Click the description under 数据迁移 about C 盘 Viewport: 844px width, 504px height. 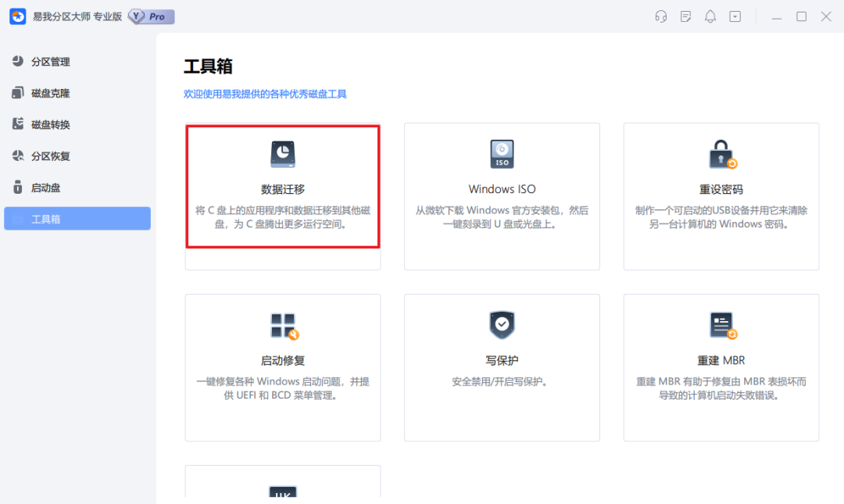283,217
